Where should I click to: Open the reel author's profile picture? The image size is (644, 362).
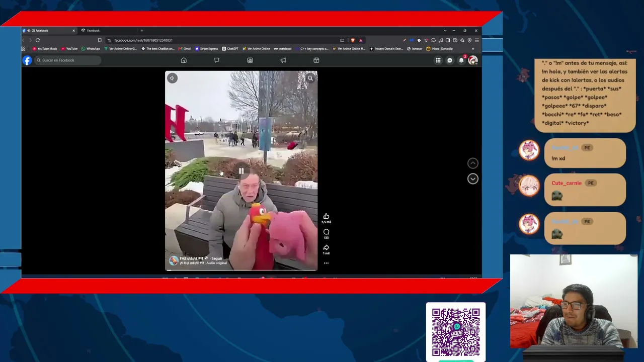pyautogui.click(x=174, y=260)
